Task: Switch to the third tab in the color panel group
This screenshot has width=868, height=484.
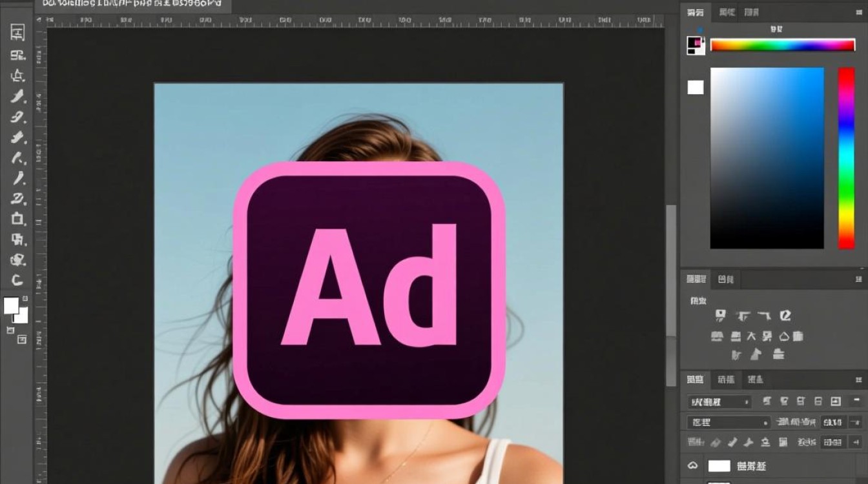Action: [751, 12]
